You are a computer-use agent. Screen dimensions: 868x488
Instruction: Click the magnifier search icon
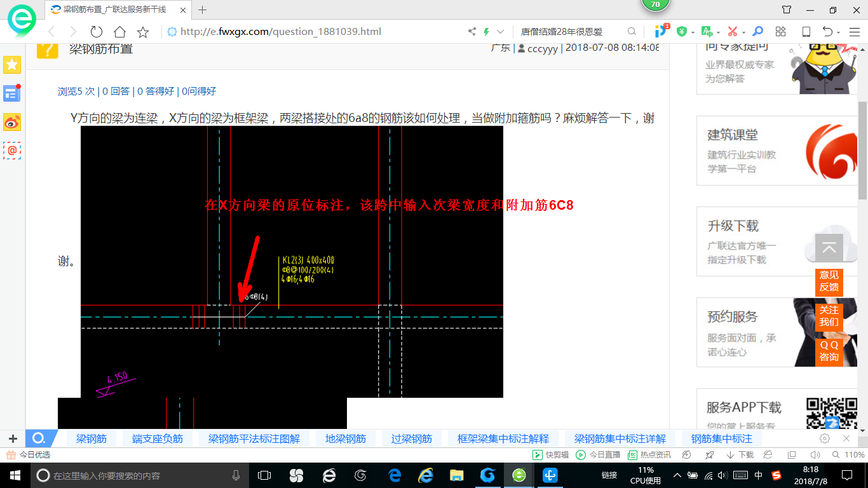632,32
